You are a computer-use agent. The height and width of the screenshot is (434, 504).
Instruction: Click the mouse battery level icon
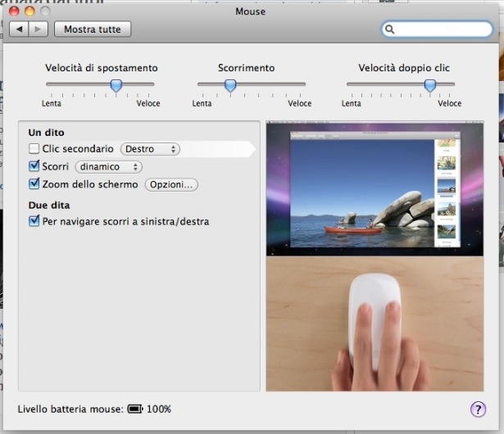pyautogui.click(x=135, y=409)
